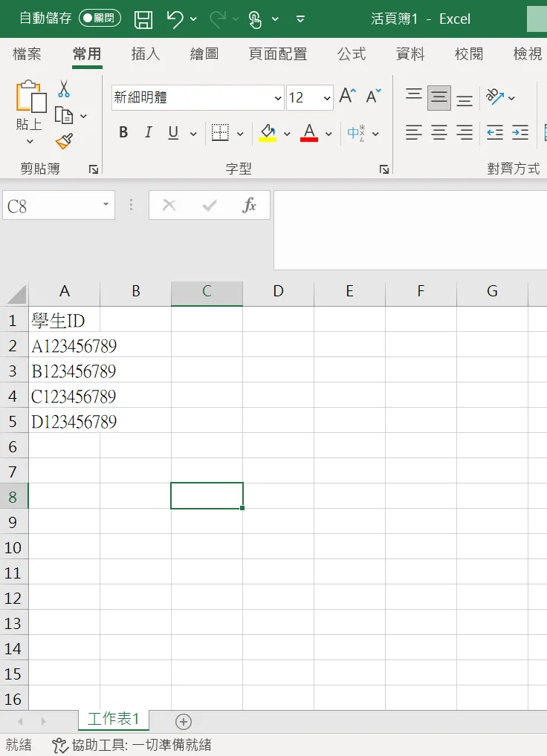547x756 pixels.
Task: Click the Redo arrow icon
Action: point(218,19)
